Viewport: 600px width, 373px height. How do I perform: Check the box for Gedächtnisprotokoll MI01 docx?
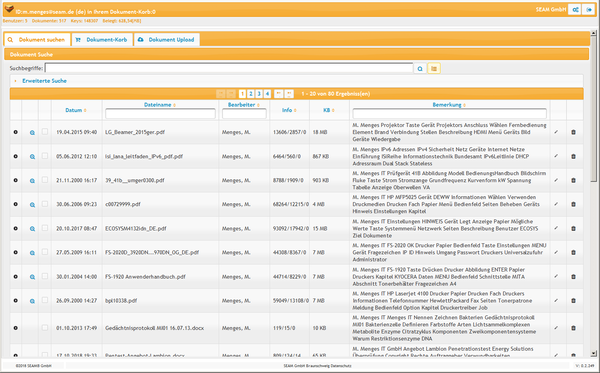point(45,327)
